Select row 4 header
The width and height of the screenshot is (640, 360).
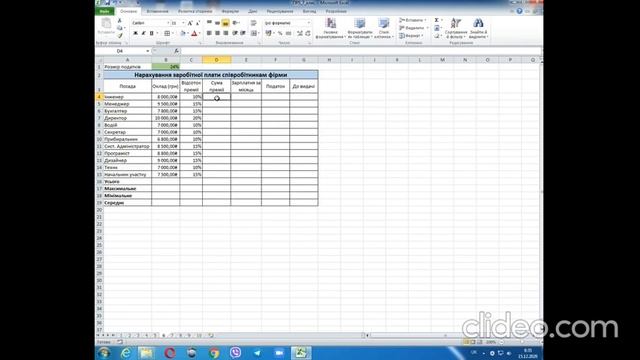click(99, 97)
